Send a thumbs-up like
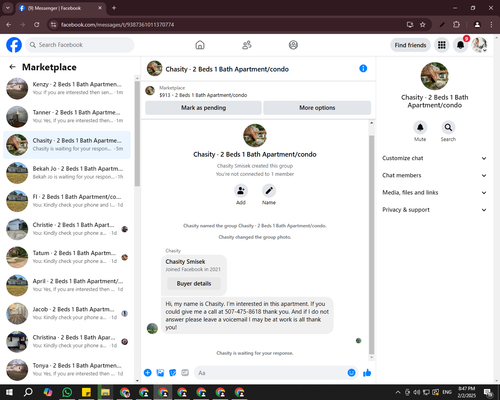Screen dimensions: 500x400 367,373
